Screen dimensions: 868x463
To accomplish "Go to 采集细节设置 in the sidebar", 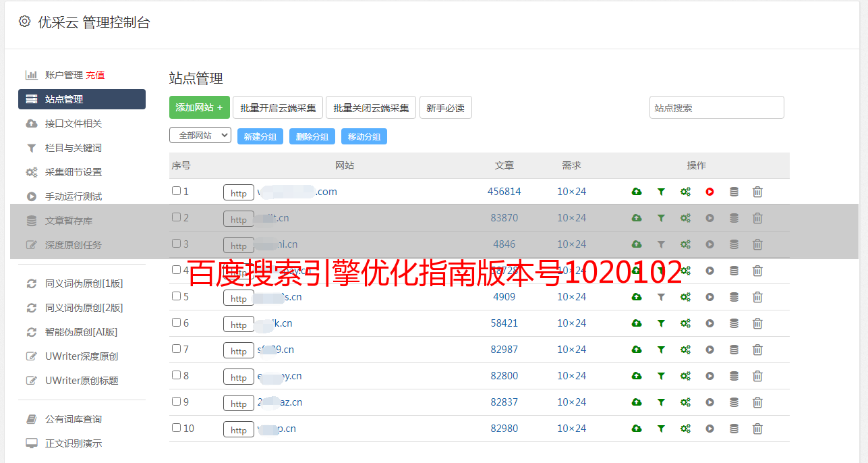I will click(73, 172).
